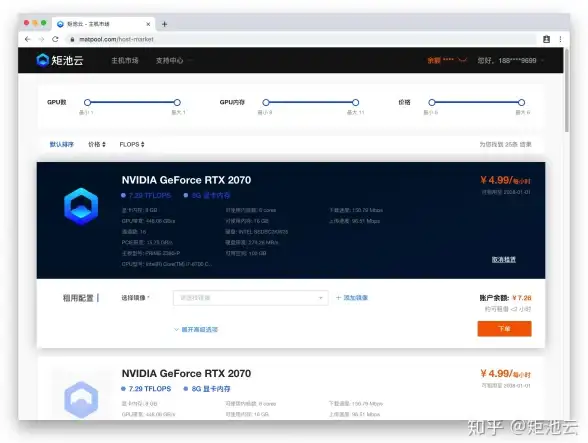Click the second NVIDIA GeForce RTX 2070 title
This screenshot has width=588, height=443.
tap(186, 374)
